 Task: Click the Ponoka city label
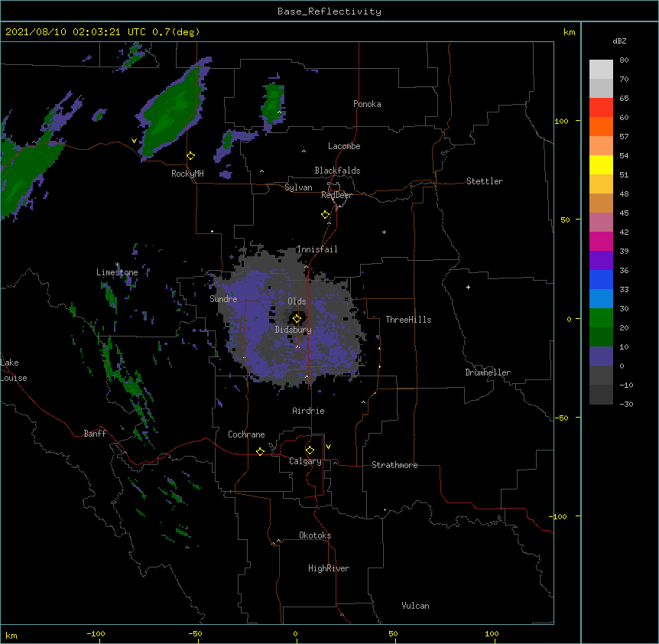pyautogui.click(x=367, y=104)
